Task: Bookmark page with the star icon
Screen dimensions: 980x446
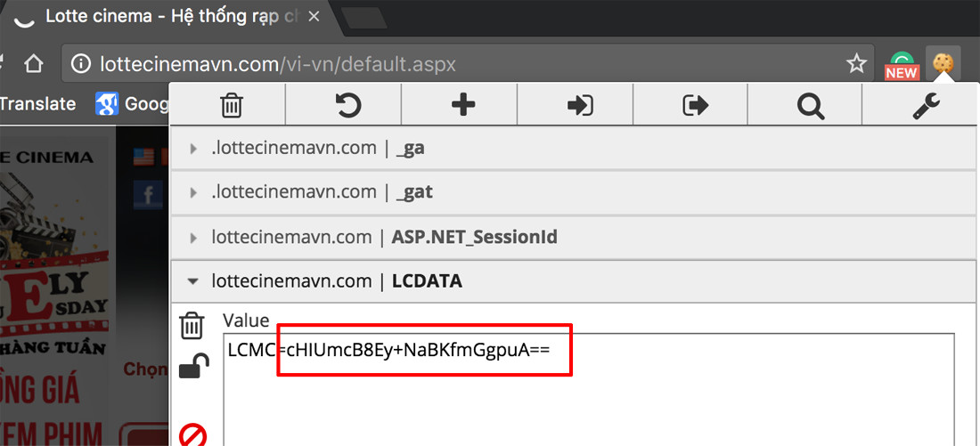Action: click(x=856, y=63)
